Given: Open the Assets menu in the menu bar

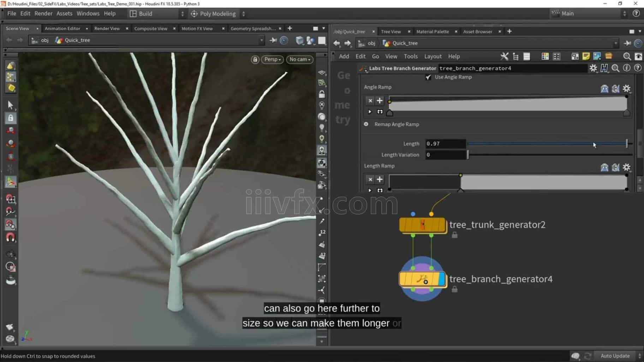Looking at the screenshot, I should point(65,13).
